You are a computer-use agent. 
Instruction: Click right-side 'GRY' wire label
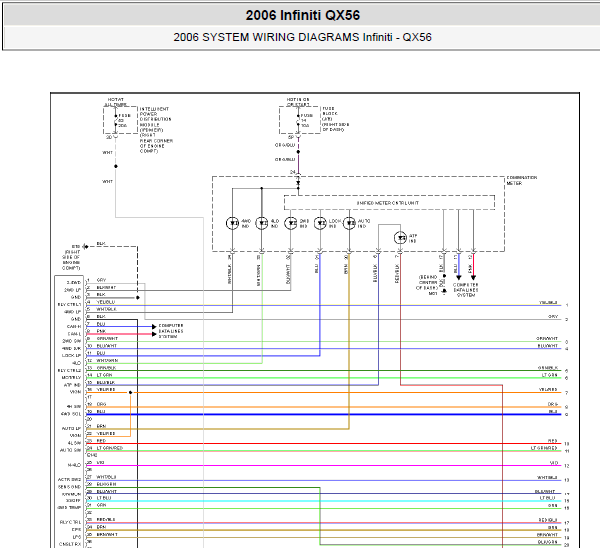click(553, 317)
